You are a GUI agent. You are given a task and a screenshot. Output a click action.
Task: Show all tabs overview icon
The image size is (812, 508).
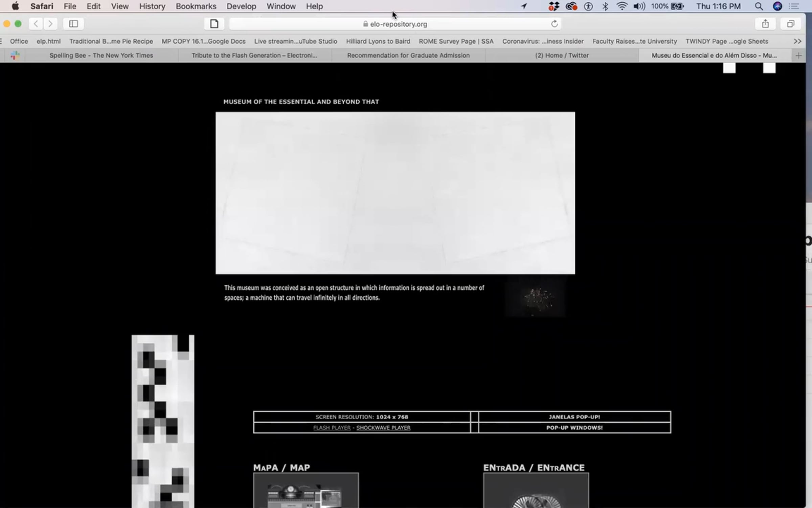coord(790,24)
